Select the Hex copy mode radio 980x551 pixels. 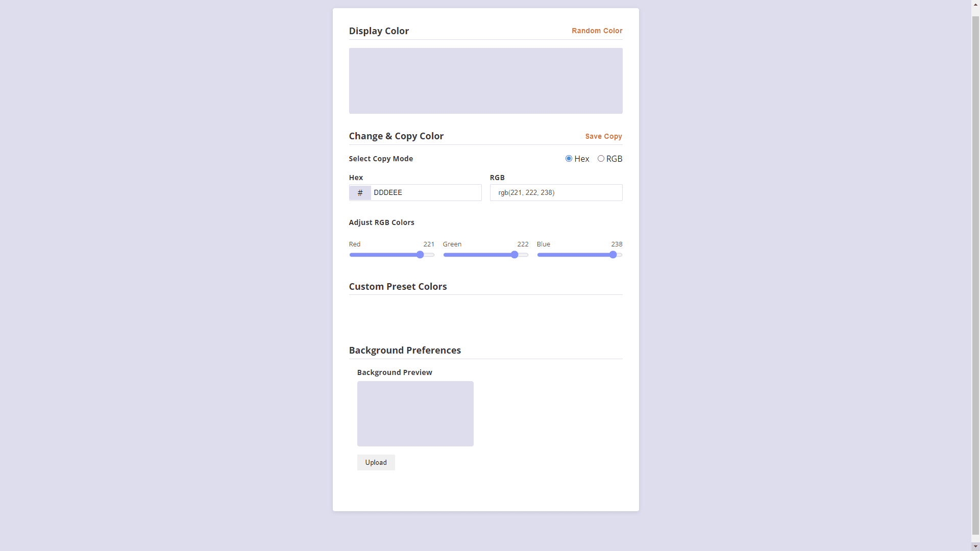click(x=569, y=159)
